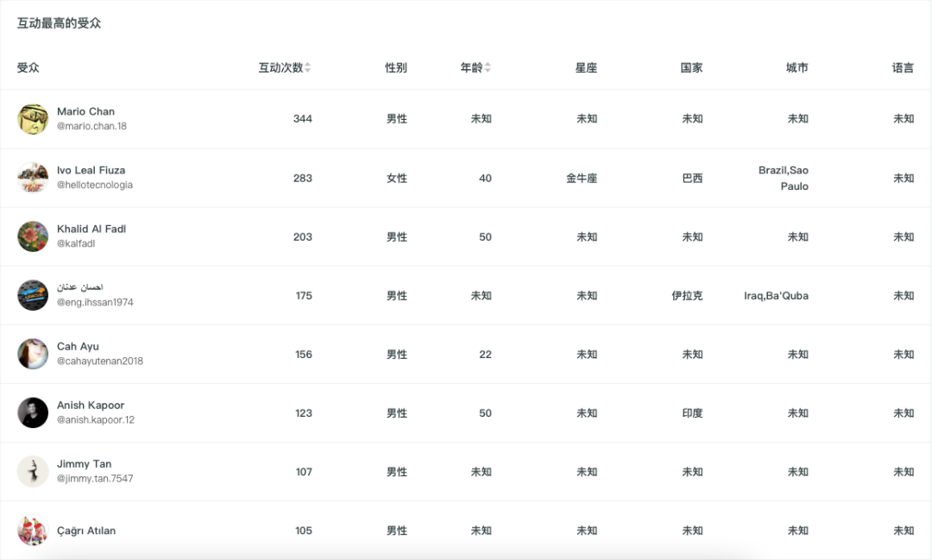Click Çağrı Atılan's avatar image

tap(33, 530)
